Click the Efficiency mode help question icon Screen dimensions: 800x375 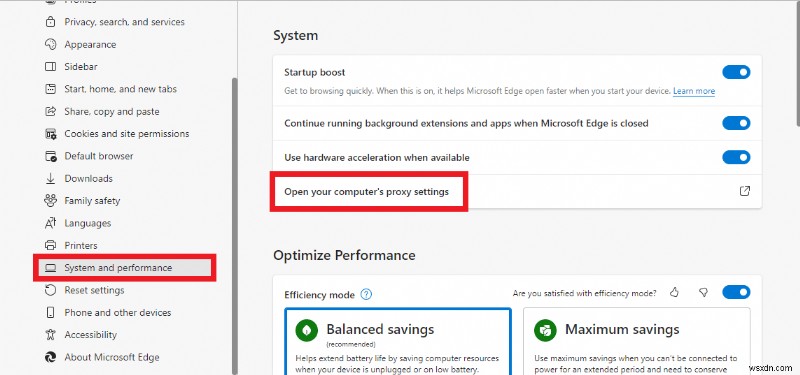(x=366, y=294)
